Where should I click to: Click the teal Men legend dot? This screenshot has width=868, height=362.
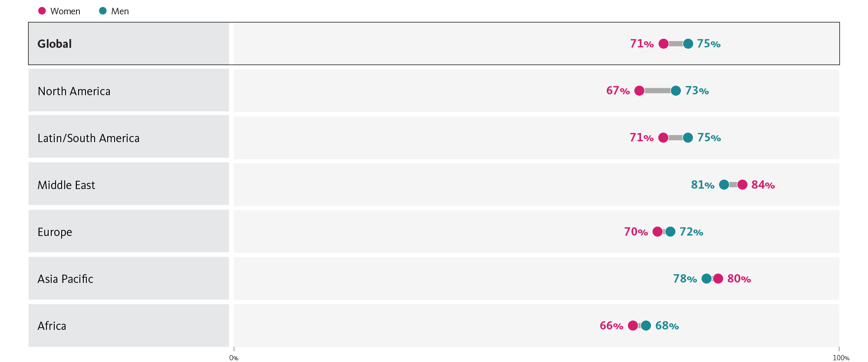pyautogui.click(x=103, y=11)
